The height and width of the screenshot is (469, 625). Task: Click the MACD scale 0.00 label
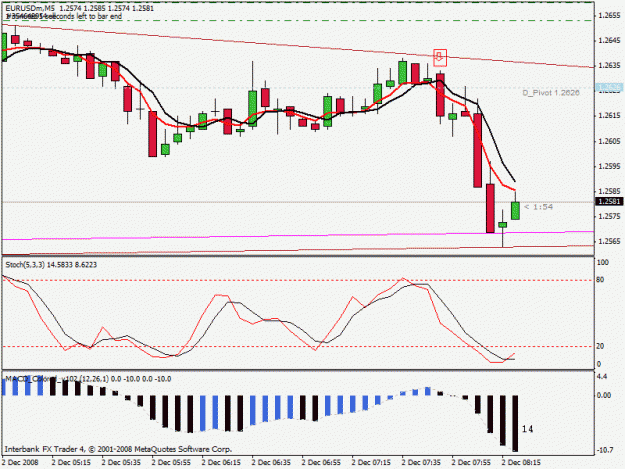tap(604, 395)
